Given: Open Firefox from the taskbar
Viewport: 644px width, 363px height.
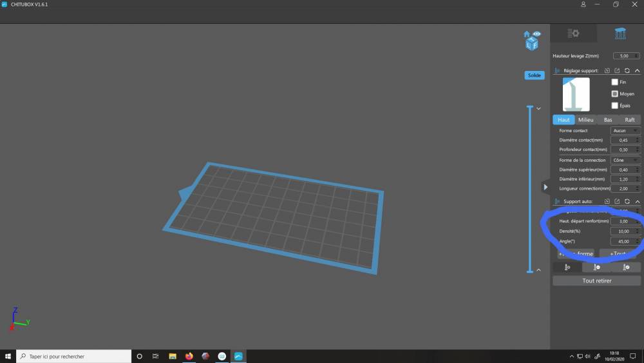Looking at the screenshot, I should 189,357.
